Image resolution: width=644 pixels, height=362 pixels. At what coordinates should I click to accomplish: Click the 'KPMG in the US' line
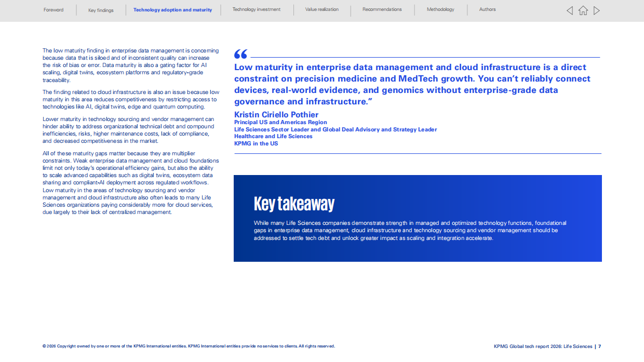coord(256,143)
